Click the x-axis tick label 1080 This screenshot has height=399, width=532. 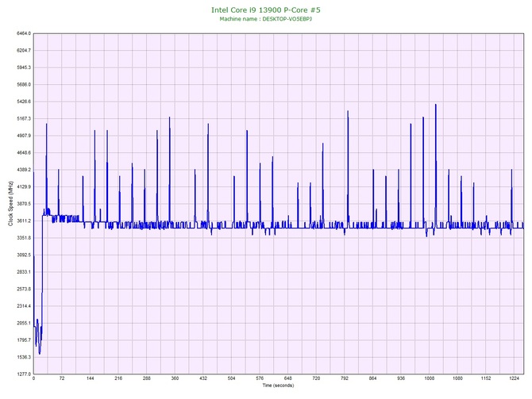(x=457, y=378)
